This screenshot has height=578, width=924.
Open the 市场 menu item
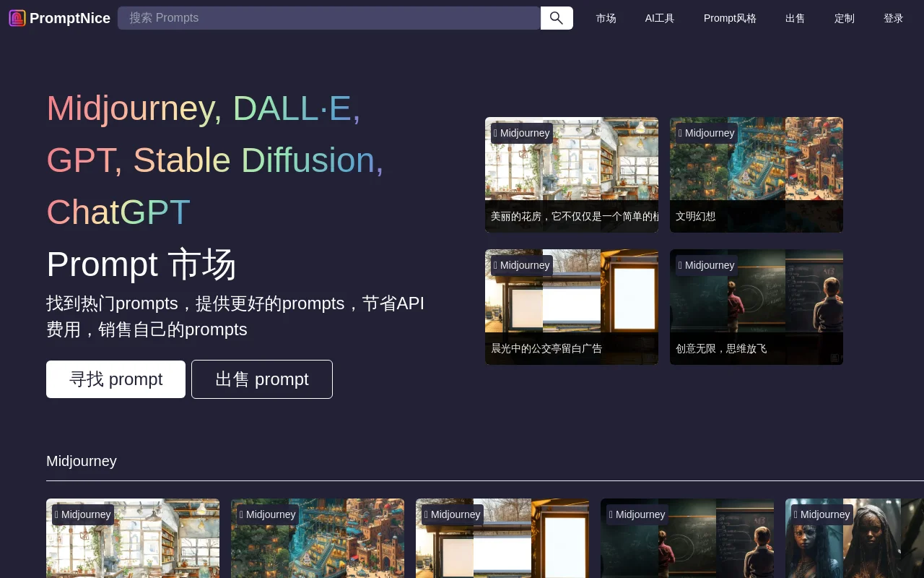pos(606,18)
